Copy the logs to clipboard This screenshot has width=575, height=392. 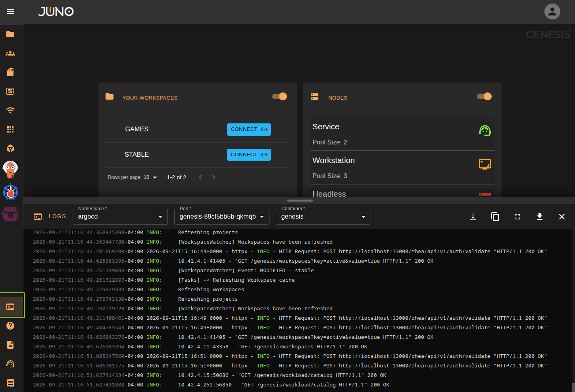[x=495, y=217]
